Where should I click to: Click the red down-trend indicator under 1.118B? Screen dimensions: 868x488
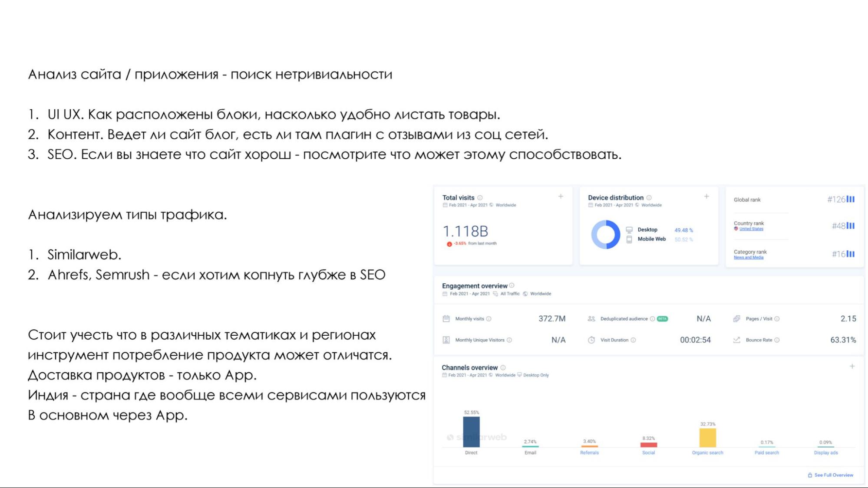449,244
